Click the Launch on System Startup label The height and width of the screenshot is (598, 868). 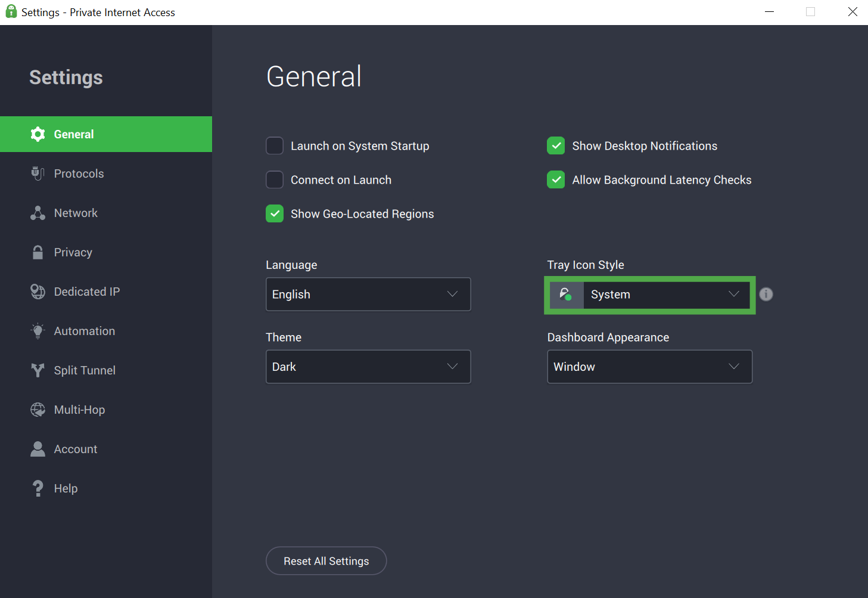[360, 146]
